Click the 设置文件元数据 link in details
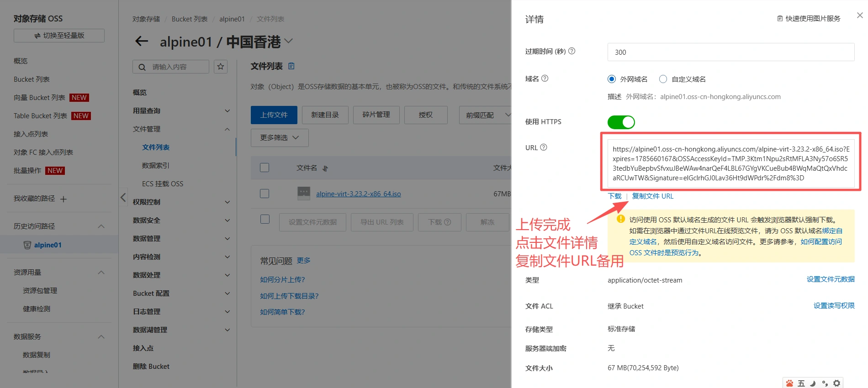This screenshot has height=388, width=868. pos(831,279)
